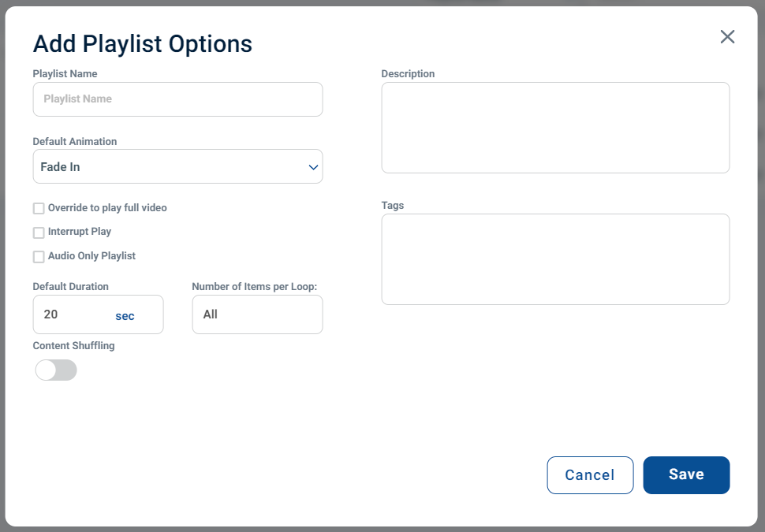Toggle the Content Shuffling switch on

point(56,370)
